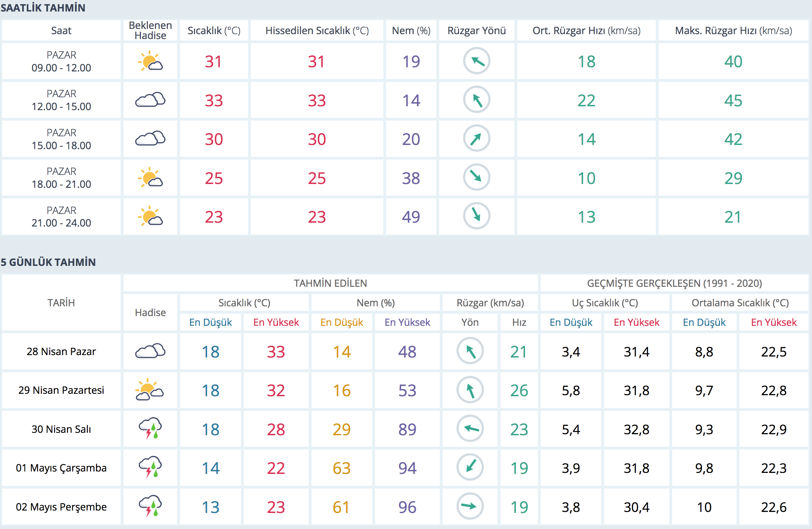Screen dimensions: 812x529
Task: Click the Hissedilen Sıcaklık (°C) column header
Action: point(317,31)
